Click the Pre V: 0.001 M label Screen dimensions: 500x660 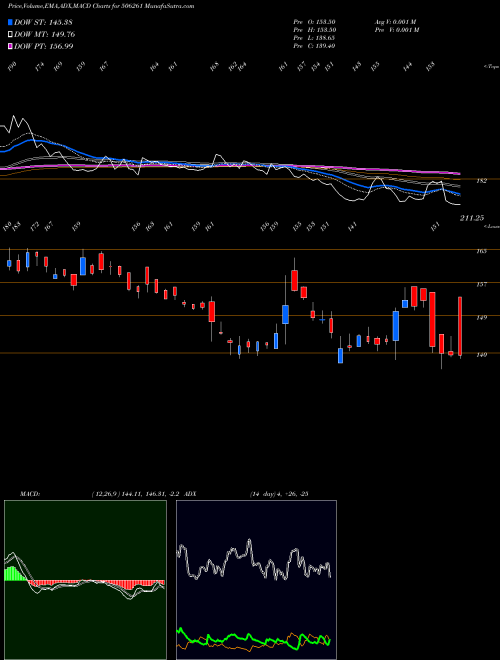coord(397,29)
